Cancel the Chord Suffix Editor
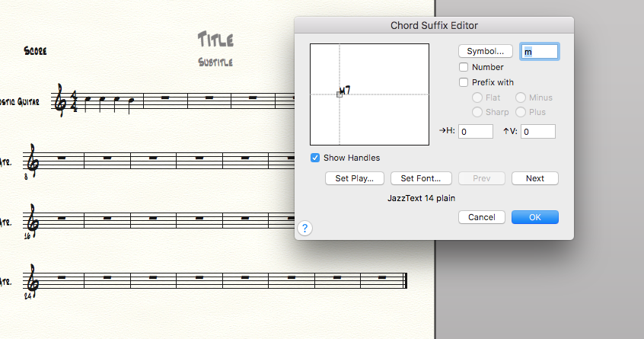 [482, 217]
